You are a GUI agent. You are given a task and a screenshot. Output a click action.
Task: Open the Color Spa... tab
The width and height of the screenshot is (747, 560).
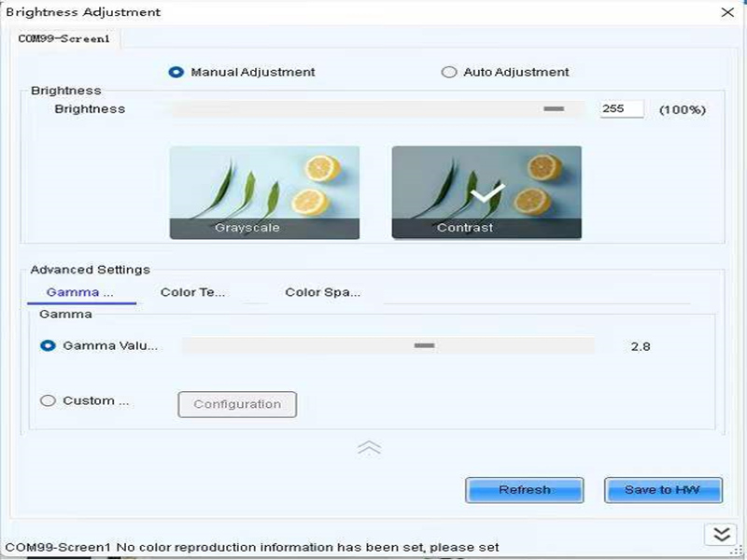(x=322, y=292)
